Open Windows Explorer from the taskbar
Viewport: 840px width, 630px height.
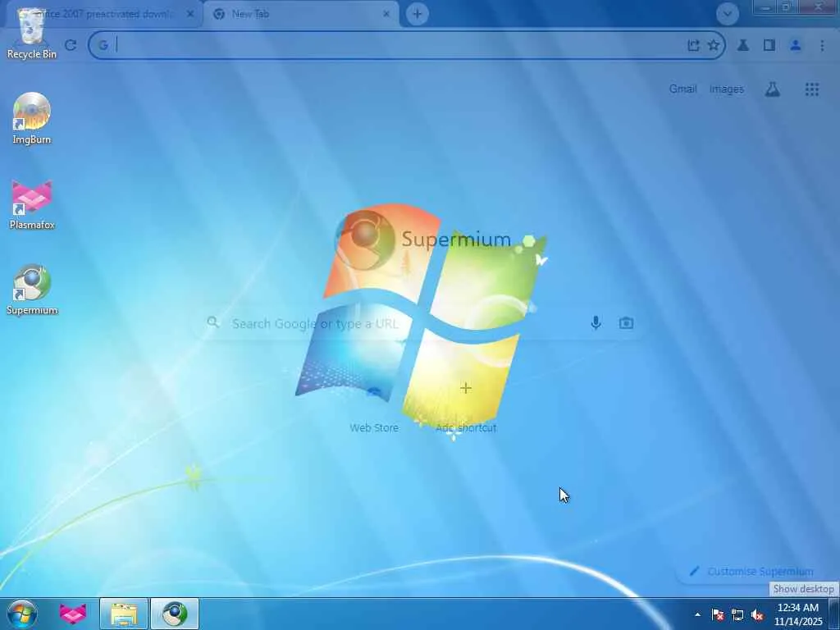(x=124, y=614)
